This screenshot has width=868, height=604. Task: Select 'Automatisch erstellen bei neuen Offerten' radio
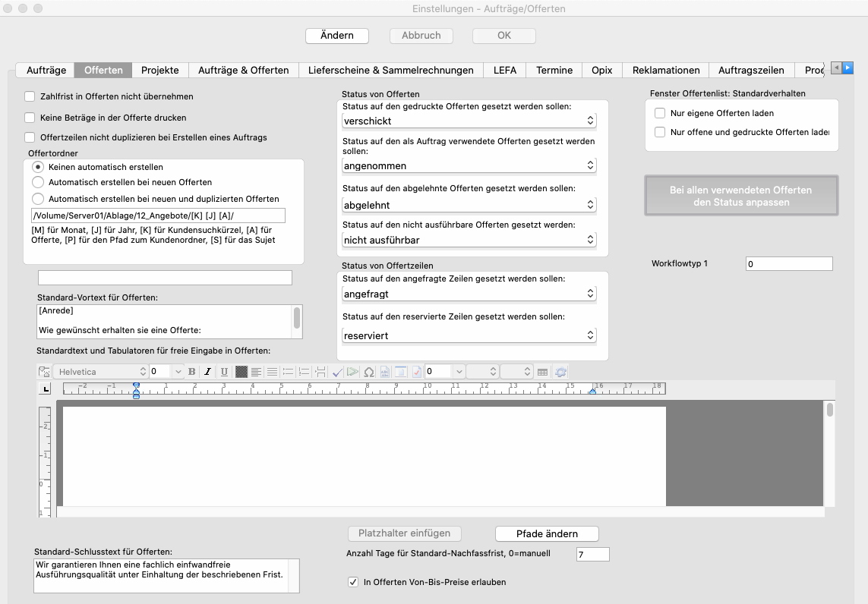(38, 182)
